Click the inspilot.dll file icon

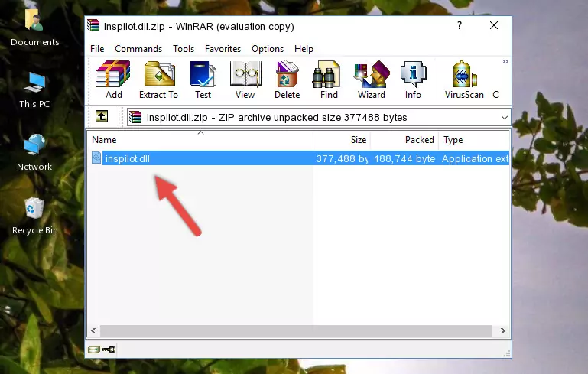click(x=96, y=158)
